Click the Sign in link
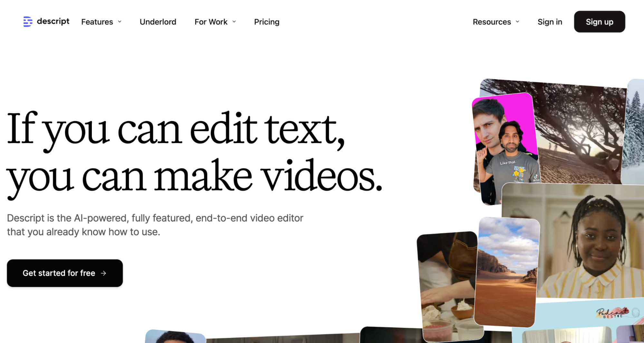Screen dimensions: 644x343 (x=550, y=22)
